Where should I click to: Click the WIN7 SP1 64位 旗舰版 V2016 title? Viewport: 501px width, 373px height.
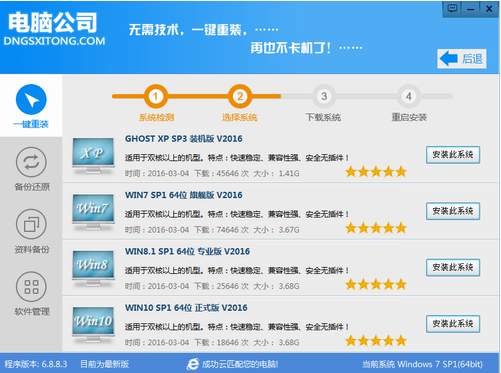pyautogui.click(x=184, y=195)
